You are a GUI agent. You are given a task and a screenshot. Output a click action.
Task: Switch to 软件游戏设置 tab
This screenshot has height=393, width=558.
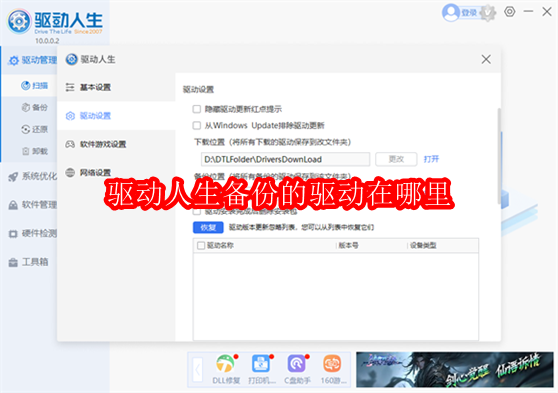coord(116,144)
